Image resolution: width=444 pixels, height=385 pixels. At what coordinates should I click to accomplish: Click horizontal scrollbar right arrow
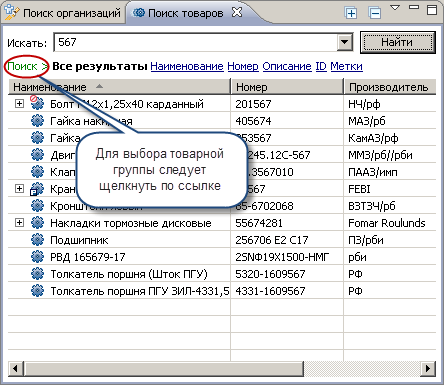click(x=428, y=368)
